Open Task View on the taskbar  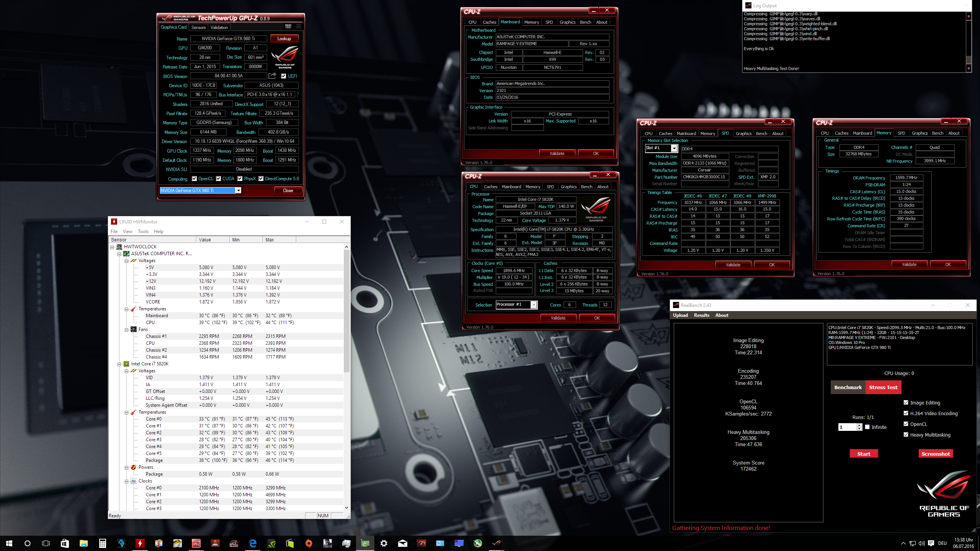tap(46, 543)
